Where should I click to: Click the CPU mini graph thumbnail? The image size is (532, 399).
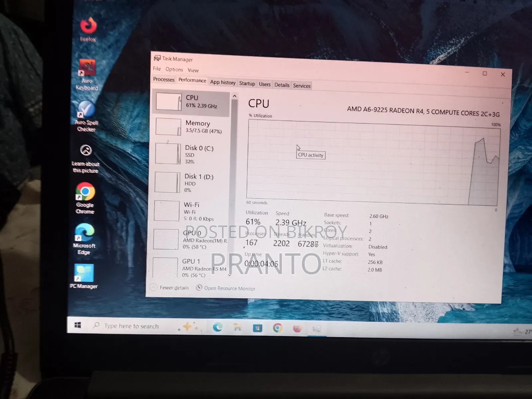point(169,101)
